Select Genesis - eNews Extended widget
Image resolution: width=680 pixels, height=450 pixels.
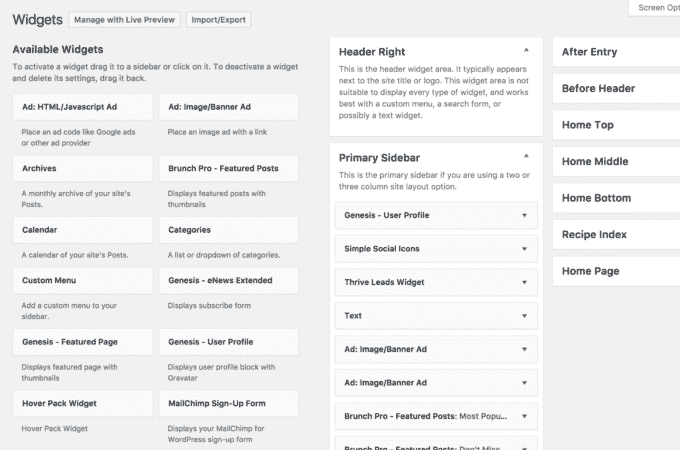[229, 280]
